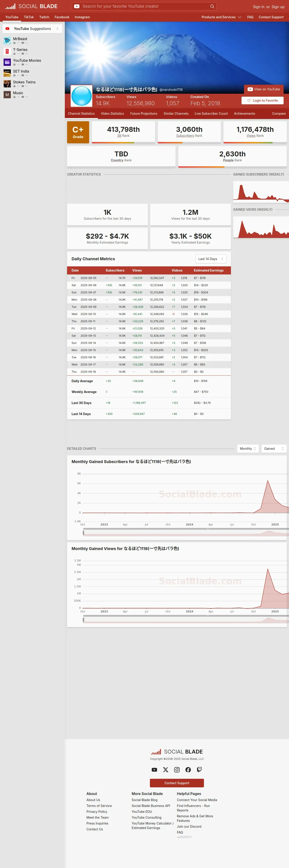This screenshot has width=289, height=868.
Task: Open Connect Your Social Media link
Action: pyautogui.click(x=197, y=800)
